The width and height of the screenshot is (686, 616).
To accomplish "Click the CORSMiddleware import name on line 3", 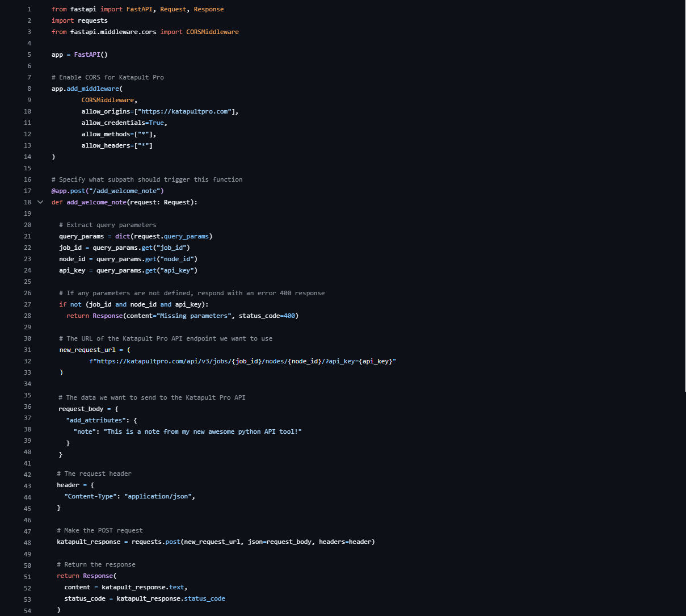I will (212, 32).
